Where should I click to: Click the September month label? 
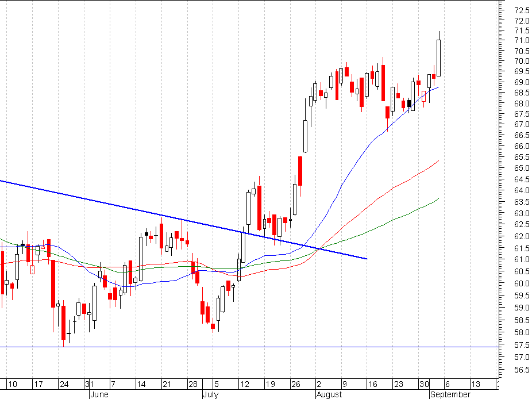(450, 394)
